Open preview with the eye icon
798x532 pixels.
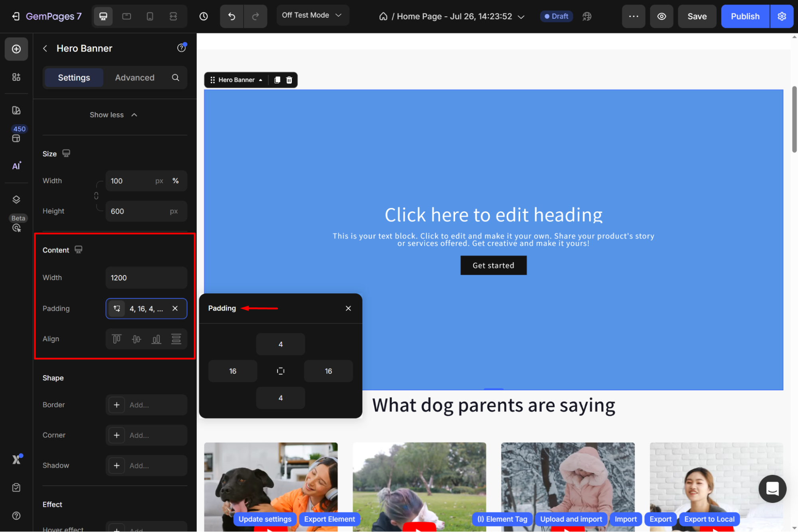click(661, 16)
